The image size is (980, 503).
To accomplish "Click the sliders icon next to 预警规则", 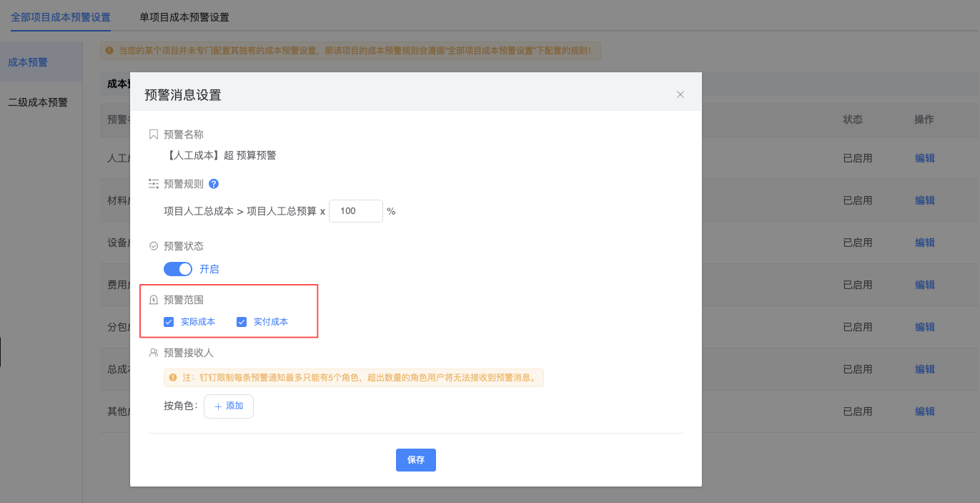I will click(153, 184).
